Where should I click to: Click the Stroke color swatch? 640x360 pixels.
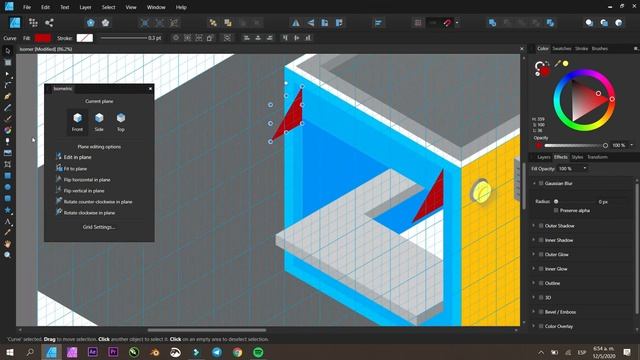pyautogui.click(x=84, y=38)
